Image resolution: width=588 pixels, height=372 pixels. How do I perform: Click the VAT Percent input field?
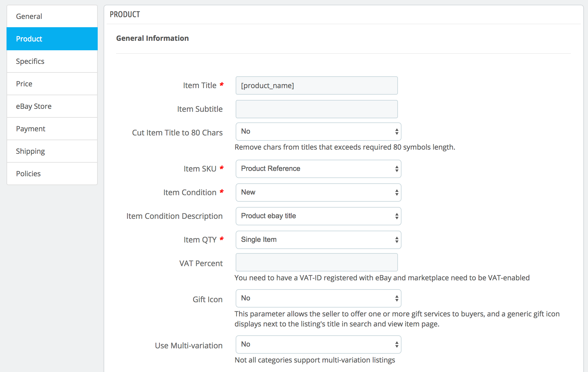tap(317, 262)
